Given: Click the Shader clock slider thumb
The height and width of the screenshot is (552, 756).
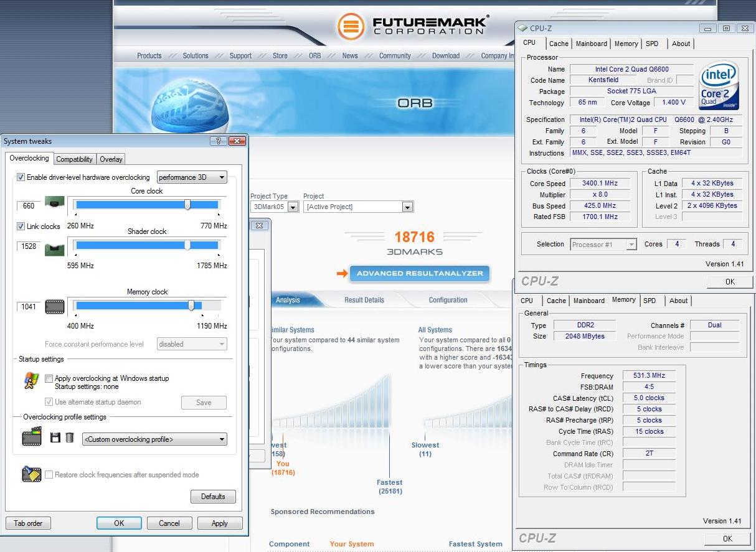Looking at the screenshot, I should tap(187, 245).
